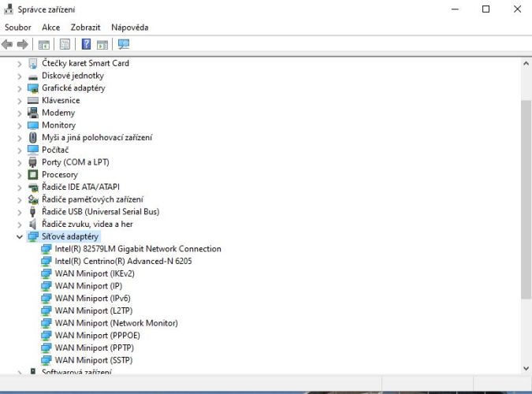Click the mouse icon for Myši
Viewport: 532px width, 394px height.
33,137
